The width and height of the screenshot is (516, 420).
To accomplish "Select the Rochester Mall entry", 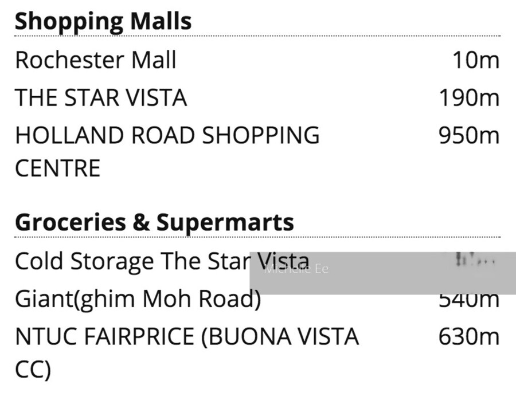I will [x=96, y=60].
